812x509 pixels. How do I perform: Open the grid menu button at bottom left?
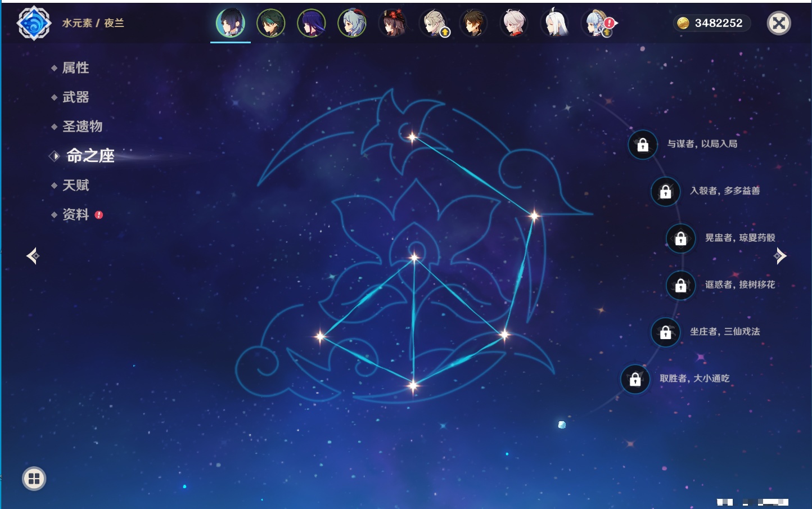(x=34, y=479)
